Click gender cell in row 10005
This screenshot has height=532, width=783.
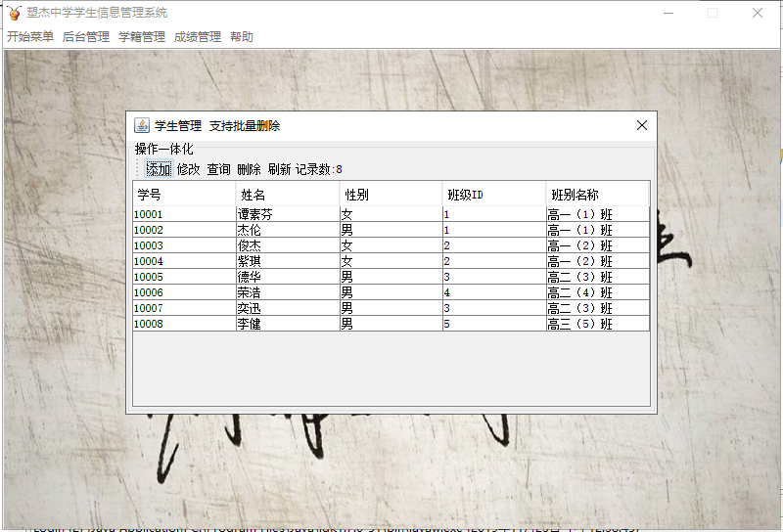391,277
